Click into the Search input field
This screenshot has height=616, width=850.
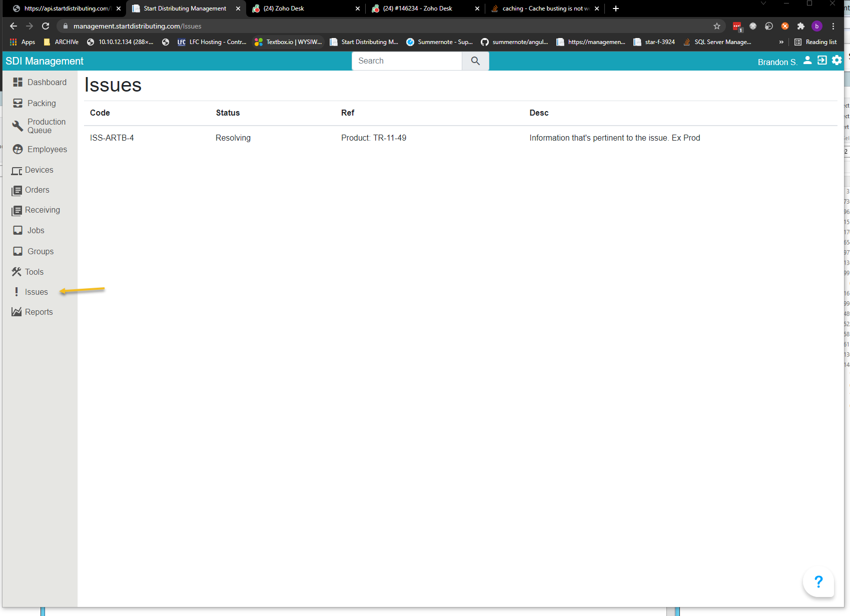(x=406, y=61)
